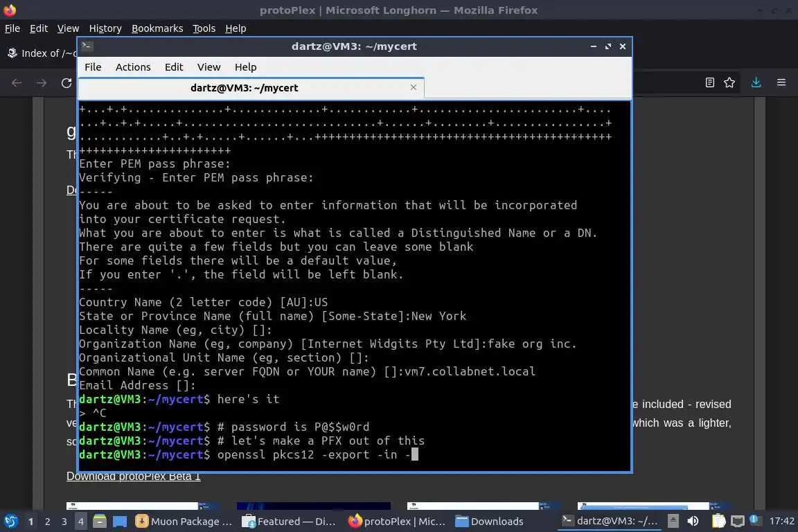
Task: Reload the page in Firefox
Action: point(66,83)
